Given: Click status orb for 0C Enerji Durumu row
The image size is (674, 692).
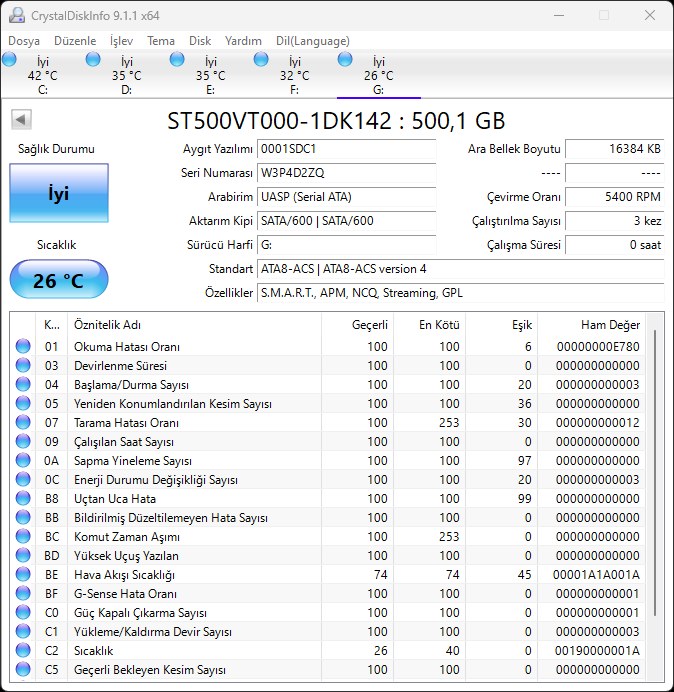Looking at the screenshot, I should (23, 479).
